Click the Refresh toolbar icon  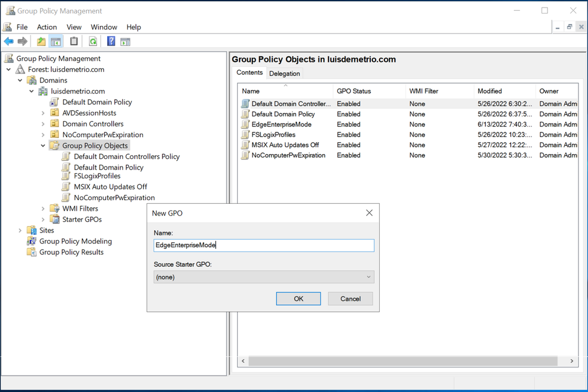point(93,41)
